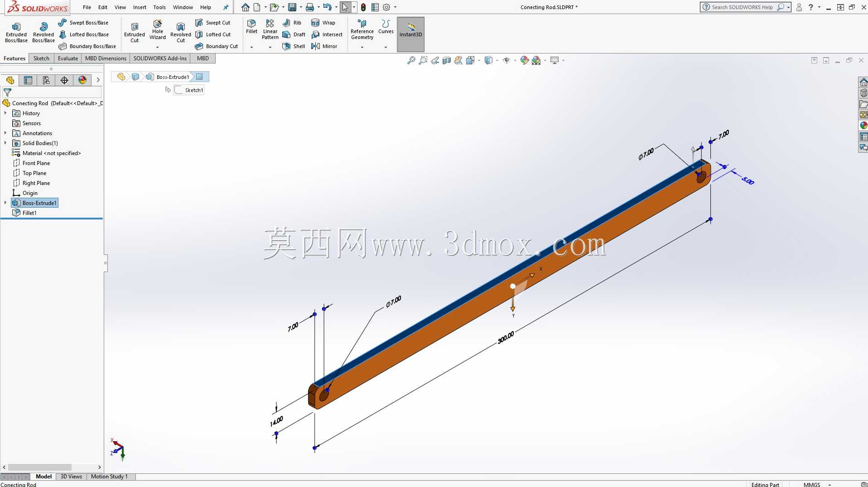Select the Revolved Boss/Base tool

point(43,32)
